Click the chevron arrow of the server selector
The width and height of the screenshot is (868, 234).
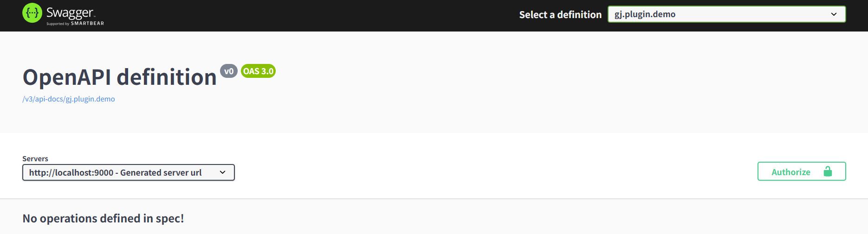222,172
